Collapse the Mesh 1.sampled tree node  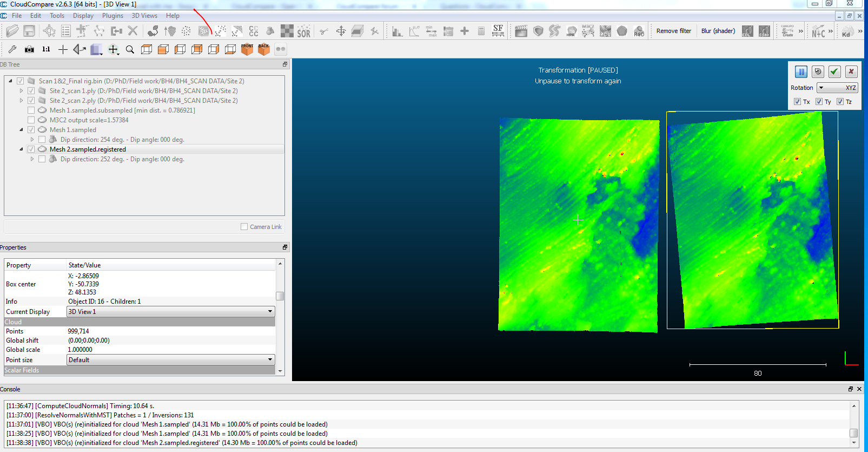pyautogui.click(x=21, y=130)
